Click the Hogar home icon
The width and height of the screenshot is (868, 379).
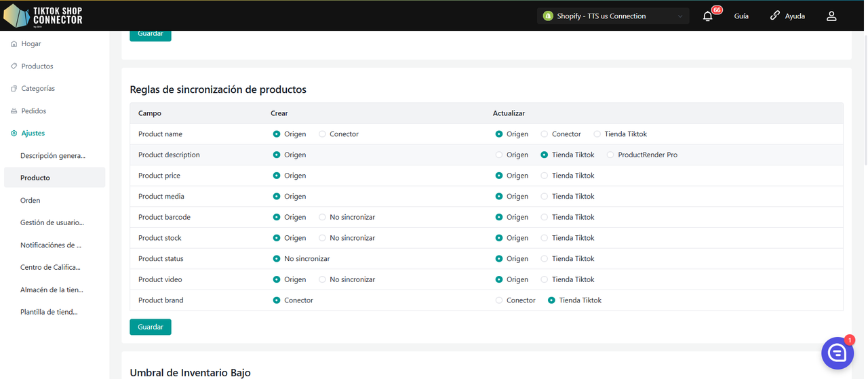[x=14, y=44]
